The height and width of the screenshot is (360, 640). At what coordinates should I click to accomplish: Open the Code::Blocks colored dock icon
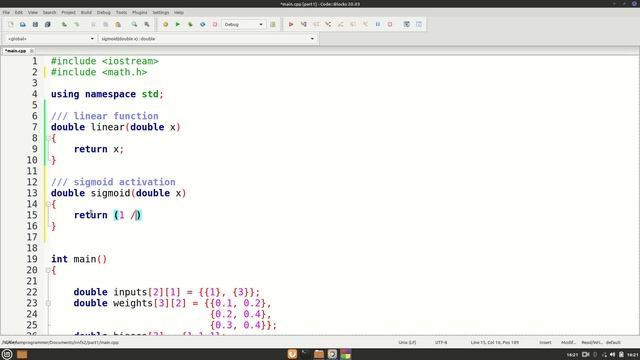click(346, 354)
